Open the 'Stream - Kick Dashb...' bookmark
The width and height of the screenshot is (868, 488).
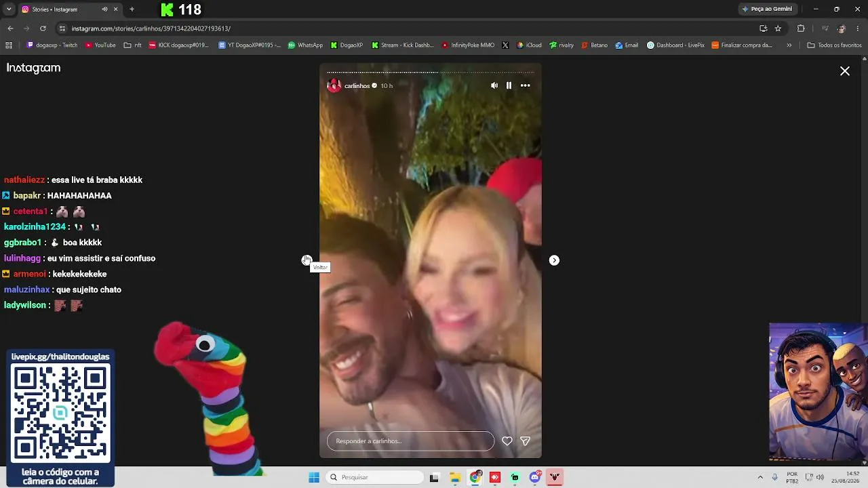click(x=402, y=45)
